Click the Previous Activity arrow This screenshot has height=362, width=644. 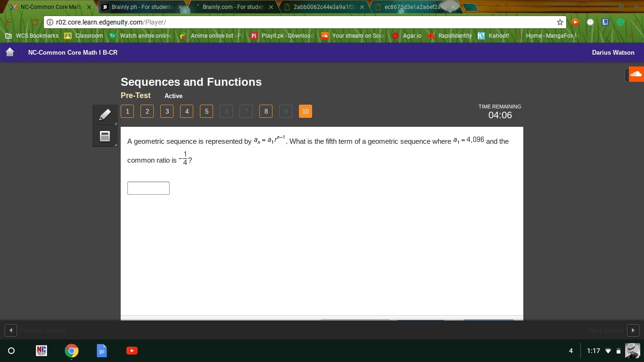[x=10, y=330]
